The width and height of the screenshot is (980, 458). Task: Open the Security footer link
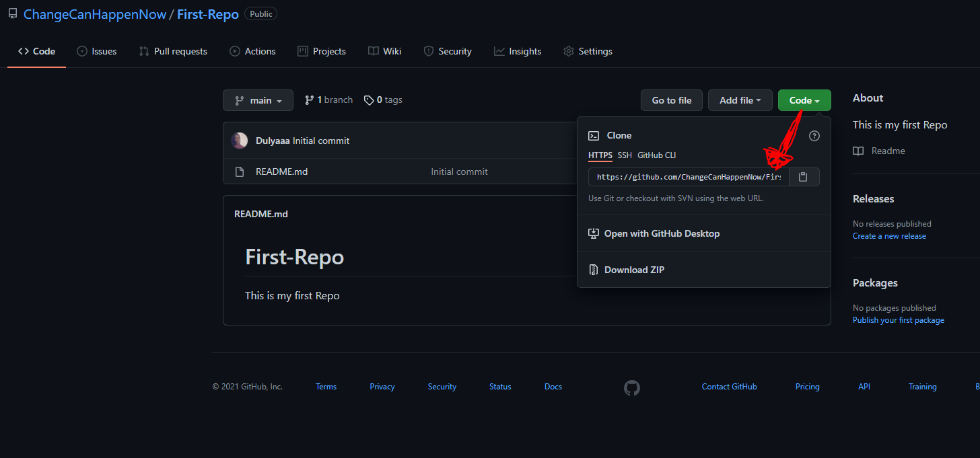tap(442, 387)
